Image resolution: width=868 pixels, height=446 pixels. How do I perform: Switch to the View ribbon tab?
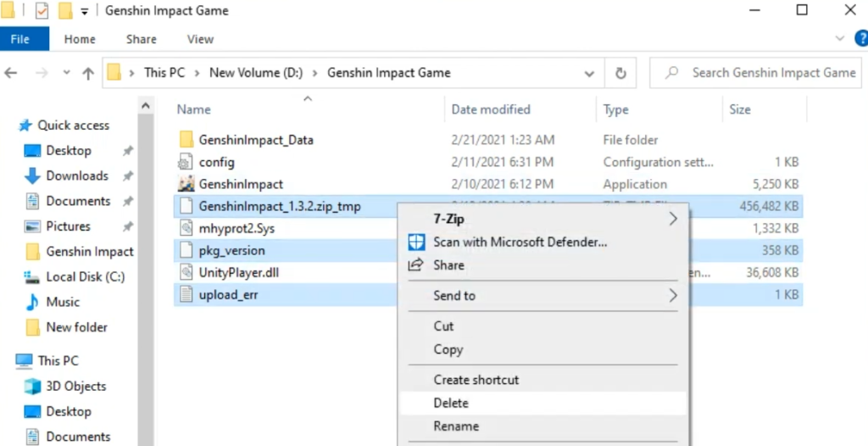pos(200,39)
